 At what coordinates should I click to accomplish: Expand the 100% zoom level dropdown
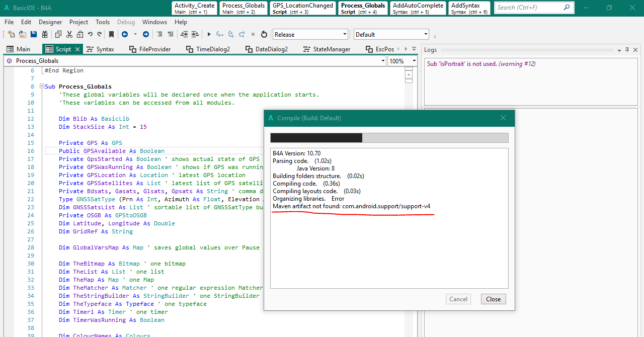click(x=413, y=61)
